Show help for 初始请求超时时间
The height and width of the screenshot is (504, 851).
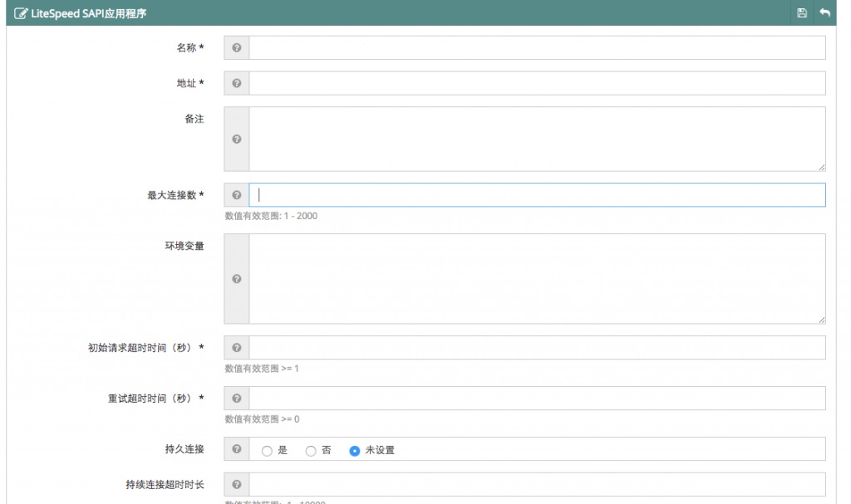237,348
